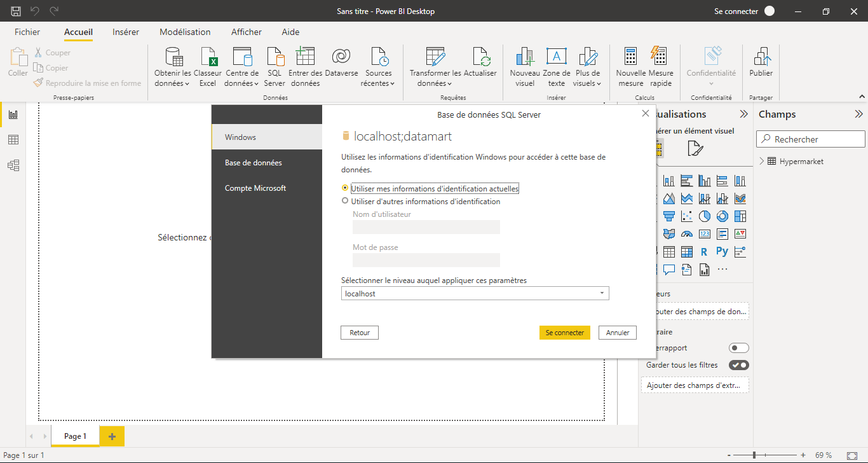
Task: Click Ajouter des champs d'extr... well
Action: 695,385
